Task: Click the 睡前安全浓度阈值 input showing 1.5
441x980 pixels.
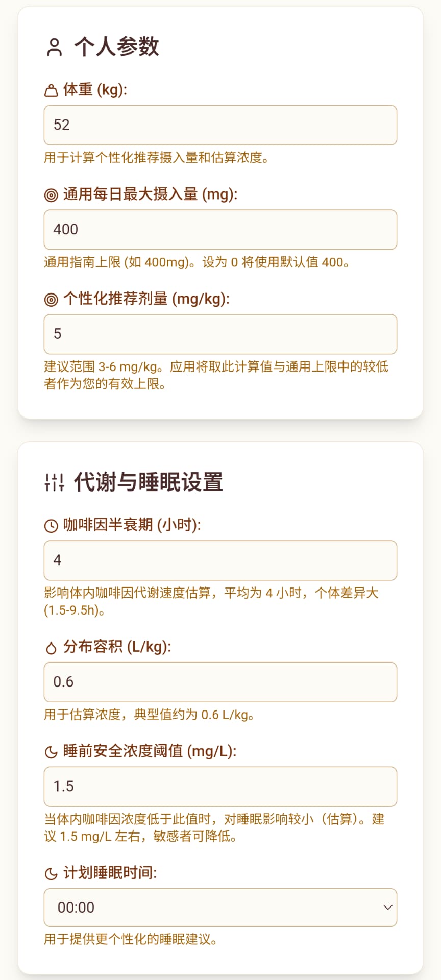Action: (x=220, y=787)
